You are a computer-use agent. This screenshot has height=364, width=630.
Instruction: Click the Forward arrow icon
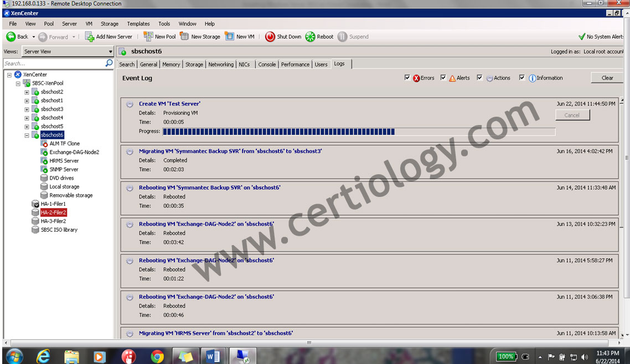43,37
